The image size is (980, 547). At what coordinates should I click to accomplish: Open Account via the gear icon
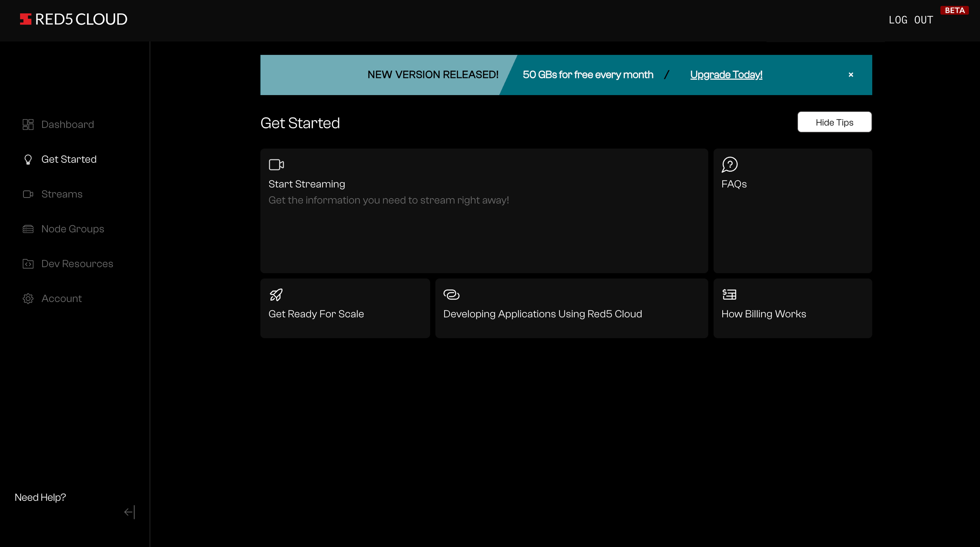(x=28, y=299)
